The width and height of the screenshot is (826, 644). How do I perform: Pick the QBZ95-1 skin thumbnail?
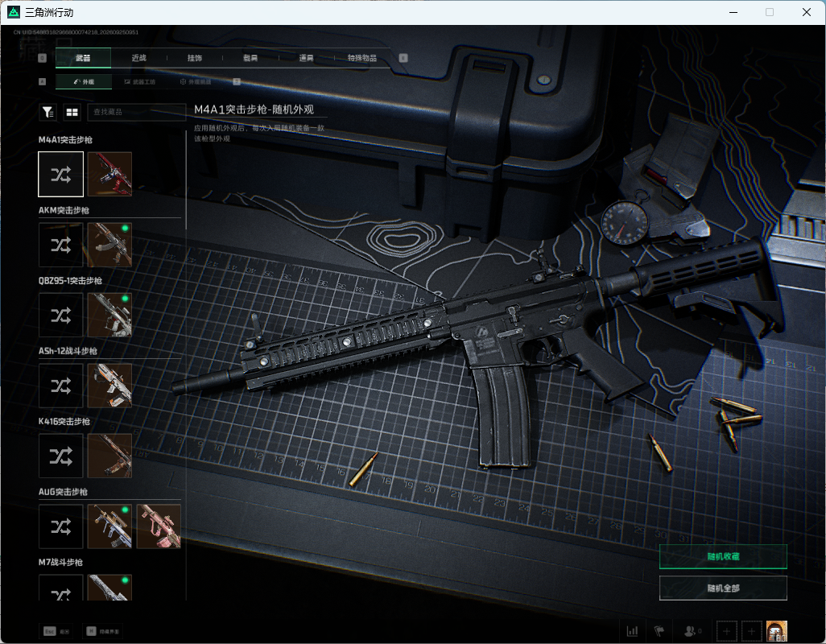pyautogui.click(x=109, y=315)
